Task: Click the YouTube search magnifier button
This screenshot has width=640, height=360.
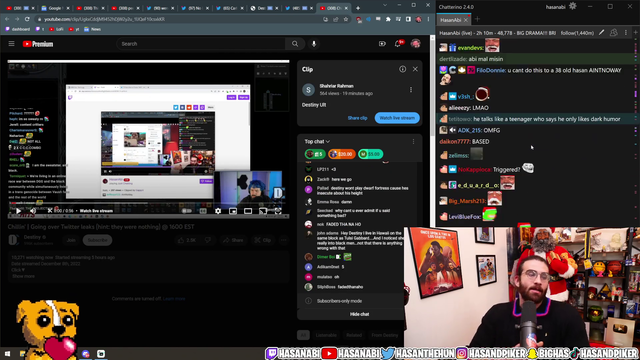Action: [295, 44]
